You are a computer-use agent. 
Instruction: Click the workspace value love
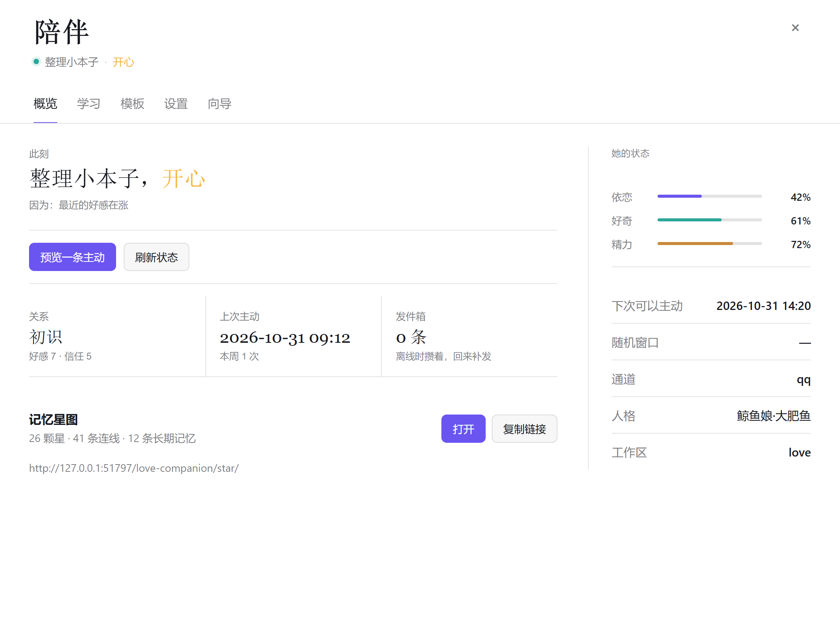pyautogui.click(x=800, y=452)
